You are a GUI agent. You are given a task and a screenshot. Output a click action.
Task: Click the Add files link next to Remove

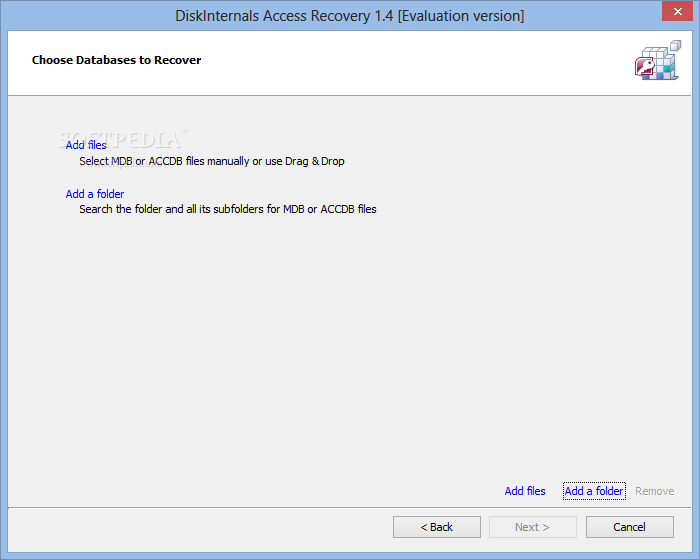point(525,491)
